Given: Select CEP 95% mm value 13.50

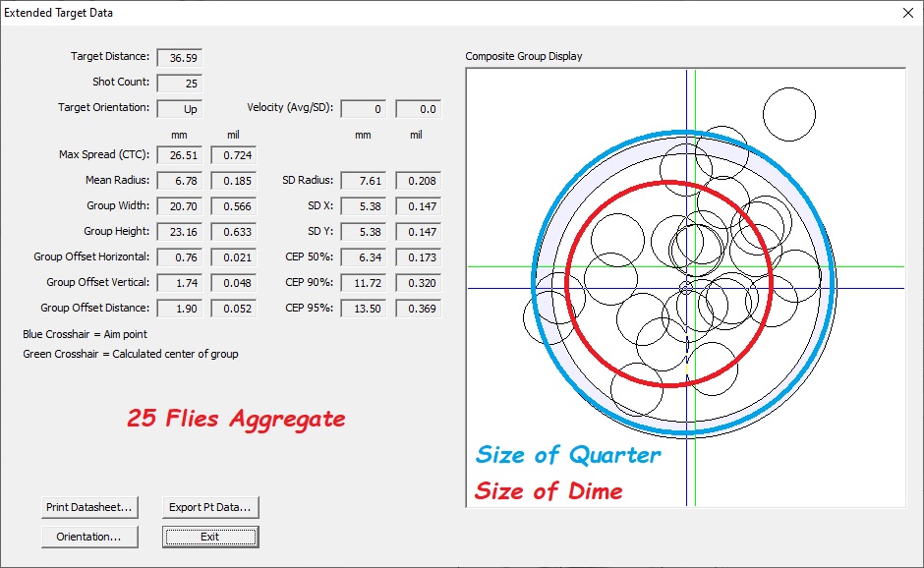Looking at the screenshot, I should tap(364, 309).
